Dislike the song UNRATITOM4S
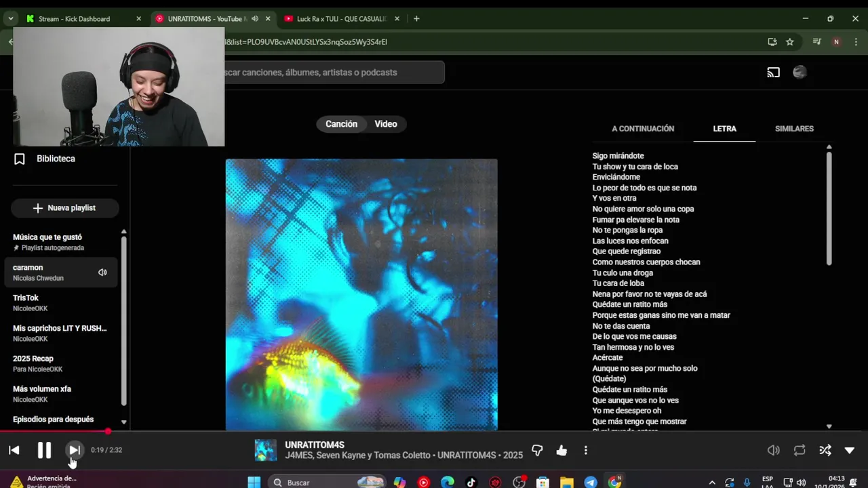This screenshot has height=488, width=868. (x=537, y=450)
